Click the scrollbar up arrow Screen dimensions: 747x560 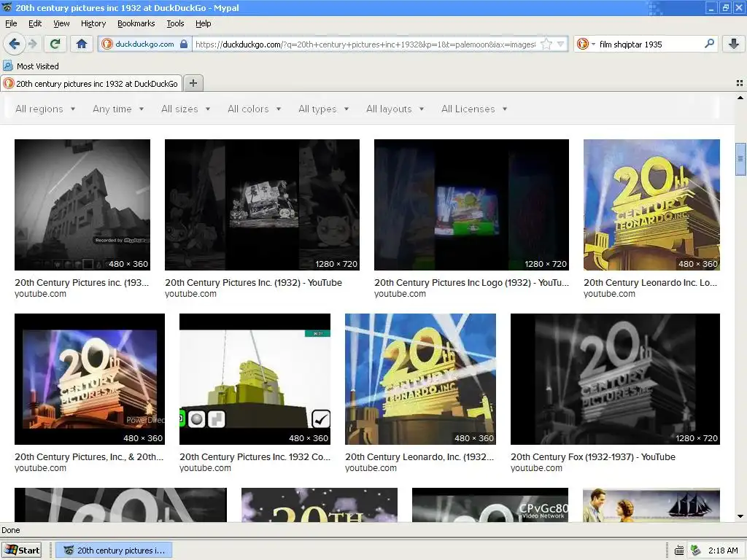pyautogui.click(x=740, y=98)
